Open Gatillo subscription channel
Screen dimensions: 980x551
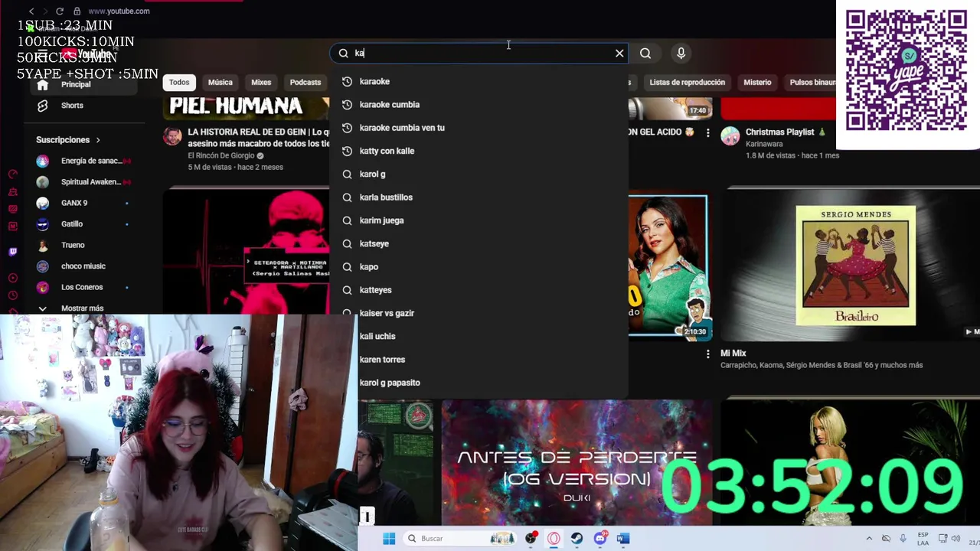click(x=84, y=224)
